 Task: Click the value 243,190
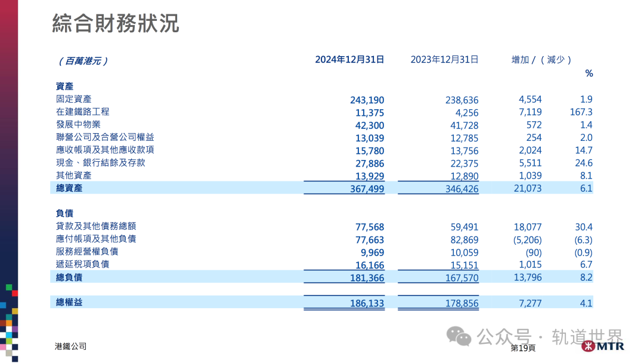(367, 100)
